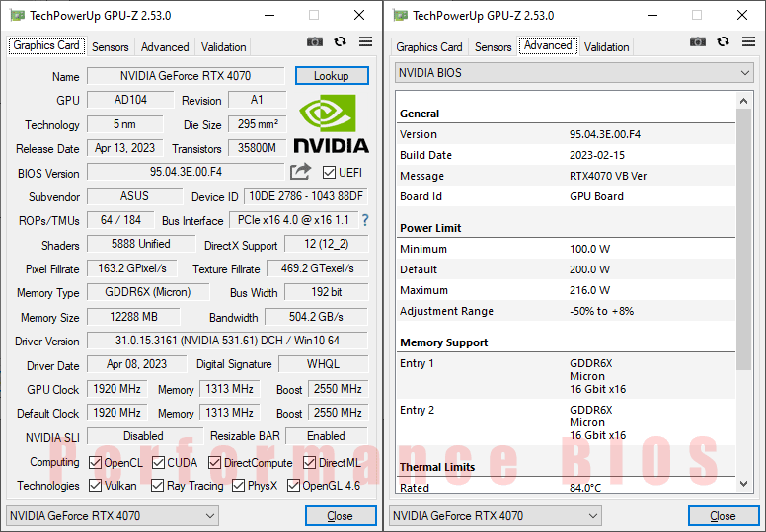The width and height of the screenshot is (766, 532).
Task: Toggle the OpenCL checkbox
Action: click(96, 462)
